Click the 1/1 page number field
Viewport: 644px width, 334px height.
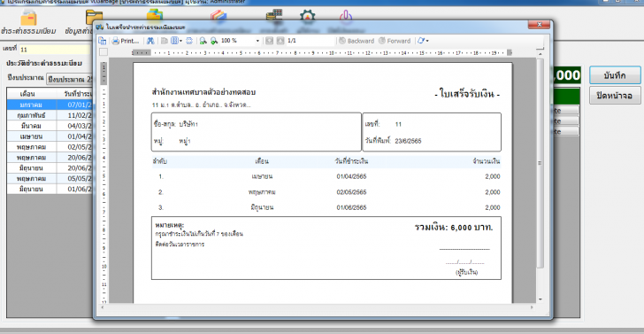(x=310, y=41)
